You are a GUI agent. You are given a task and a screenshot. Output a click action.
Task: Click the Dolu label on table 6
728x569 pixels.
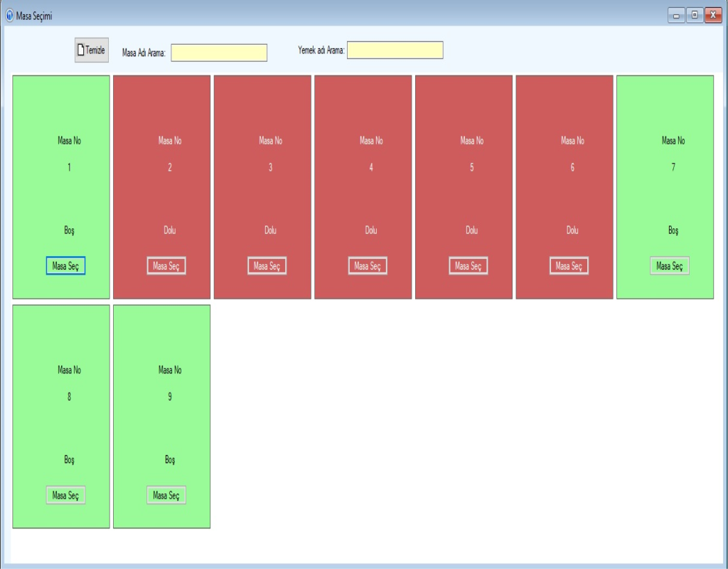point(572,230)
